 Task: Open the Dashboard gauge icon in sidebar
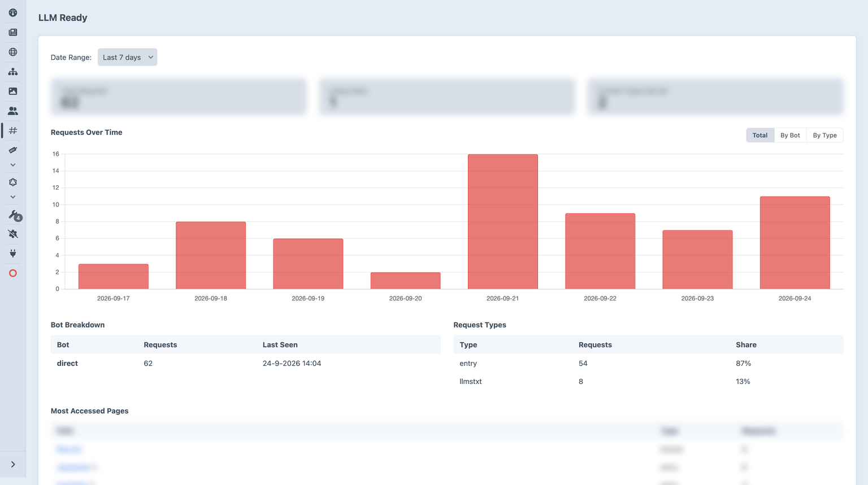click(x=12, y=12)
